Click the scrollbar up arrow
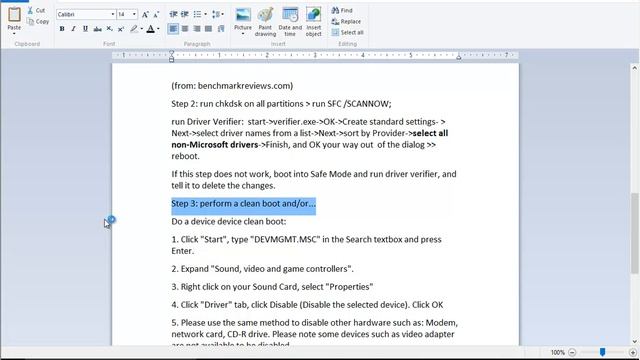 click(634, 68)
